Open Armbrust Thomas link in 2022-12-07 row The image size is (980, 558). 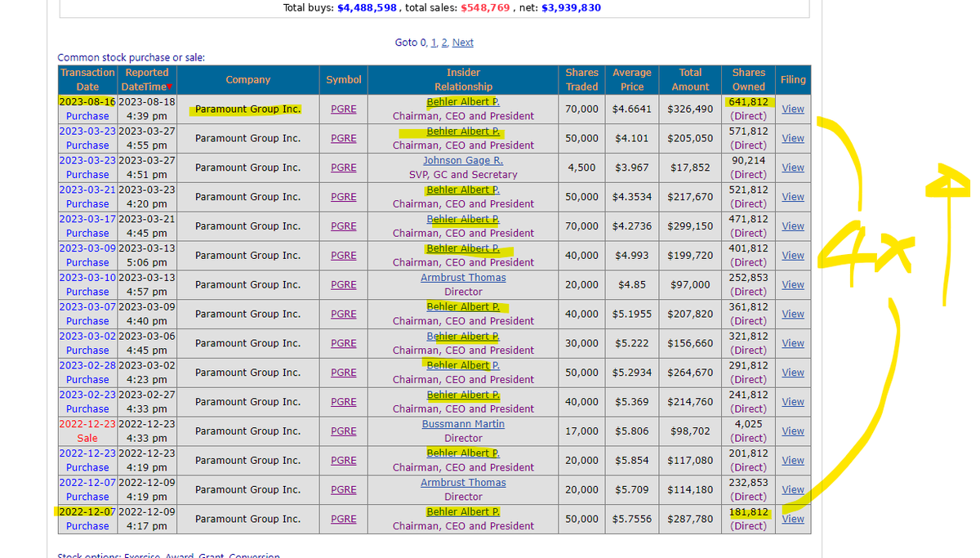point(463,483)
